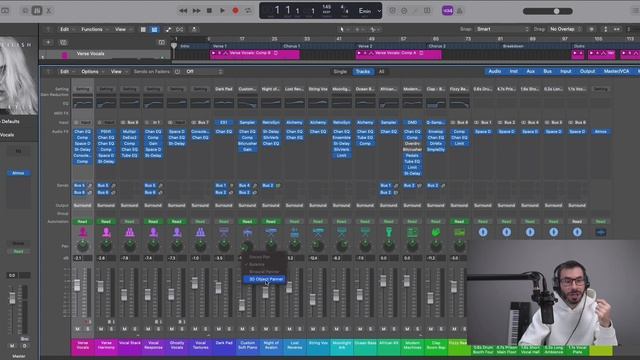Toggle the Input channel filter button

coord(565,71)
